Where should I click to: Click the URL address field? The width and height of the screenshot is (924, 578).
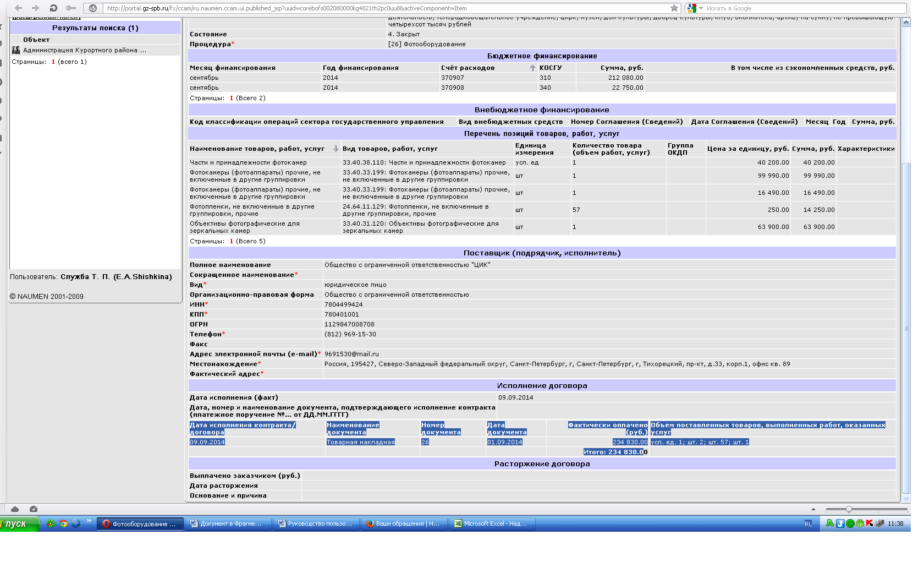pos(385,8)
